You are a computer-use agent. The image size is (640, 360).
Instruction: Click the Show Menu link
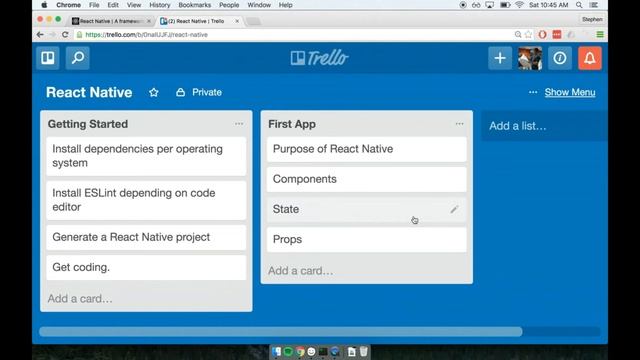[570, 92]
